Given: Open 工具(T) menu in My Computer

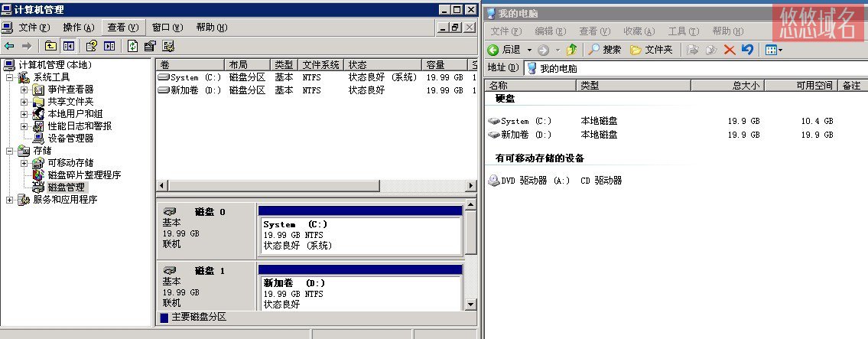Looking at the screenshot, I should [x=683, y=31].
